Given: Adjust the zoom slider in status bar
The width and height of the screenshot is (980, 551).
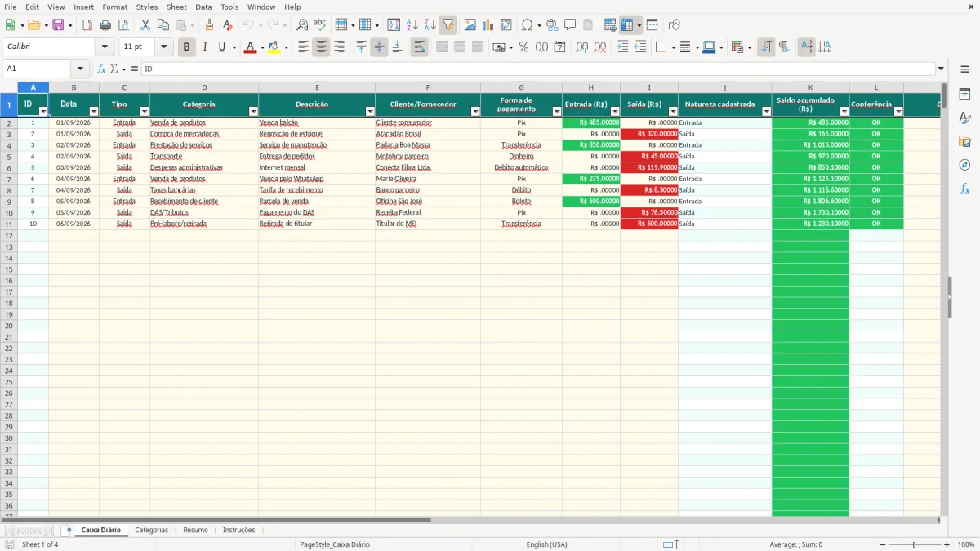Looking at the screenshot, I should 914,544.
